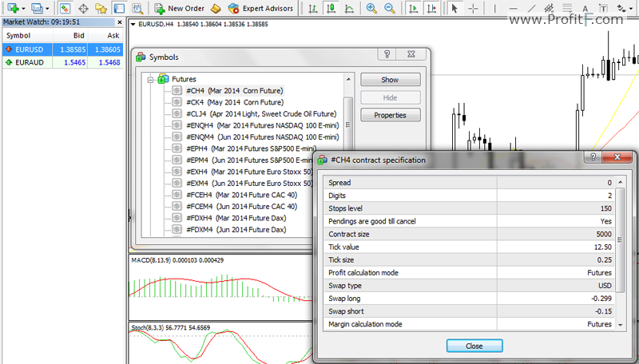
Task: Open the arrows tool dropdown arrow
Action: (x=630, y=9)
